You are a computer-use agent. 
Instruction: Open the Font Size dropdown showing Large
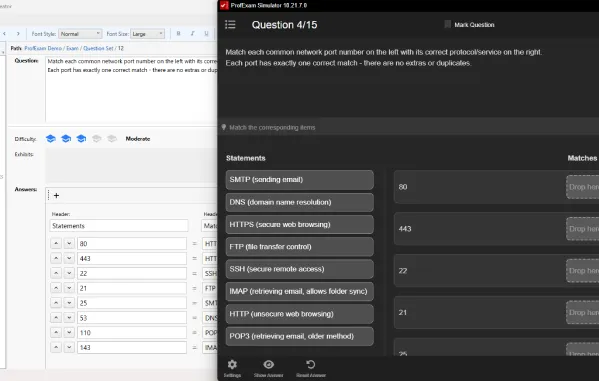[147, 34]
